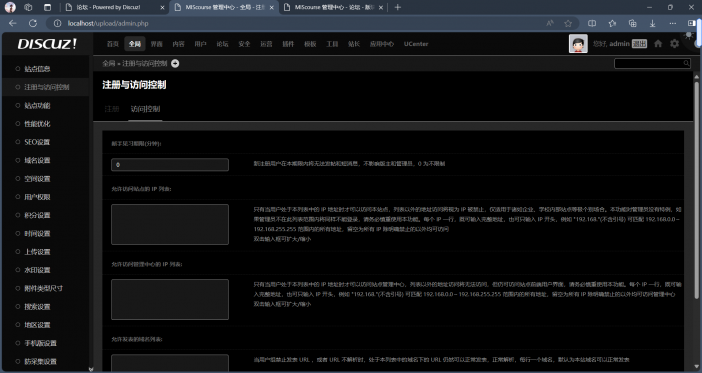Switch to '论坛 - Powered by Discuz!' tab
Viewport: 702px width, 373px height.
click(116, 7)
